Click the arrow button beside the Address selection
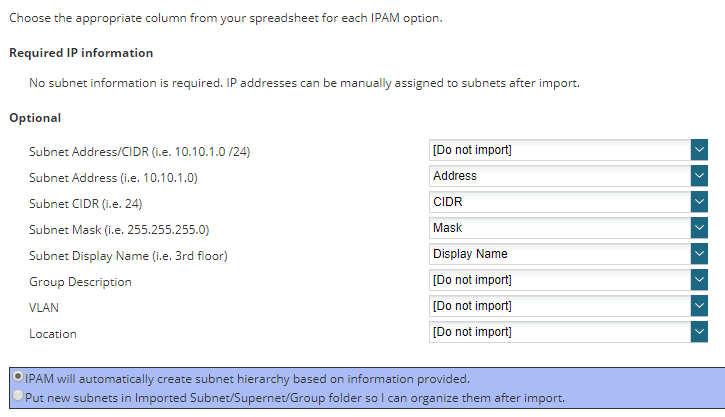 (x=698, y=176)
